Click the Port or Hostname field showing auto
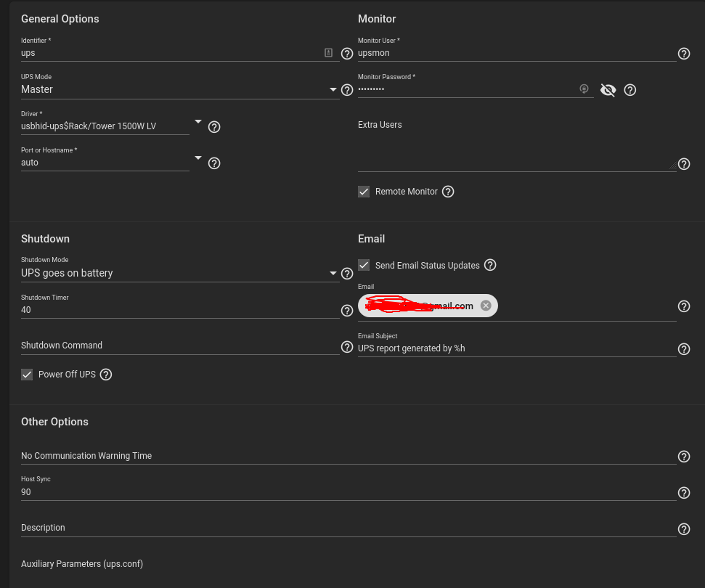The width and height of the screenshot is (705, 588). [x=105, y=163]
